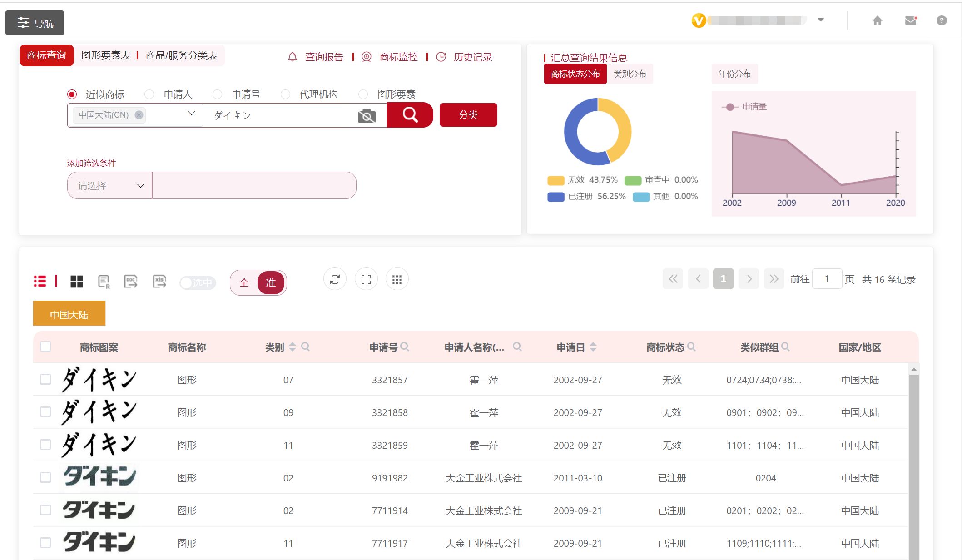The image size is (962, 560).
Task: Switch to 图形要素表 tab
Action: [106, 55]
